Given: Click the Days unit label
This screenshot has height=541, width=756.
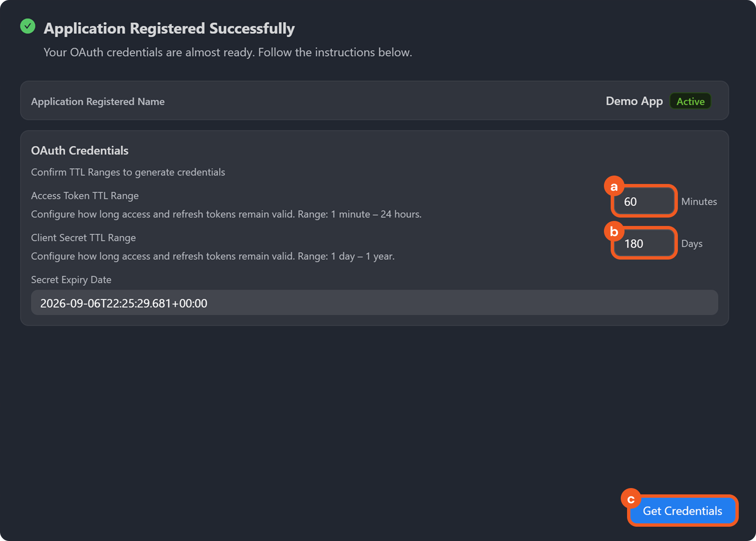Looking at the screenshot, I should pos(692,244).
